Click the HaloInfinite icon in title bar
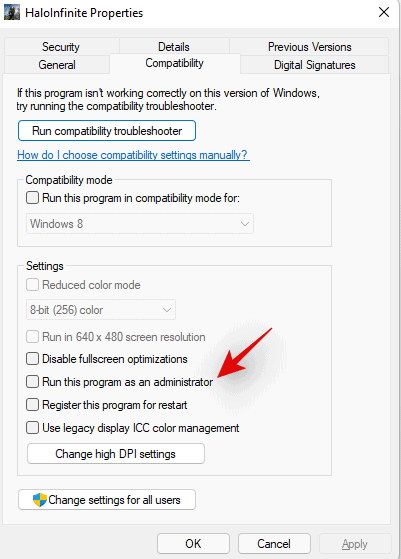The image size is (401, 559). click(x=12, y=13)
